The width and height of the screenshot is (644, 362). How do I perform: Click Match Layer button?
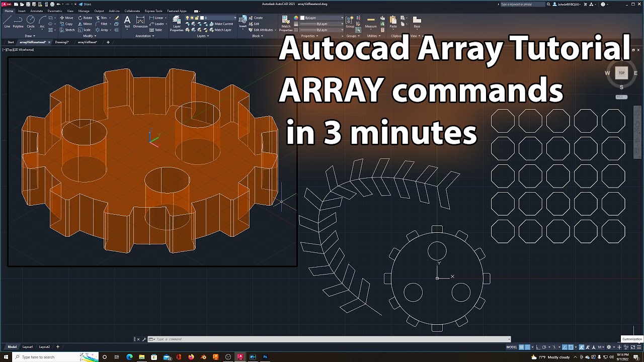pyautogui.click(x=220, y=30)
